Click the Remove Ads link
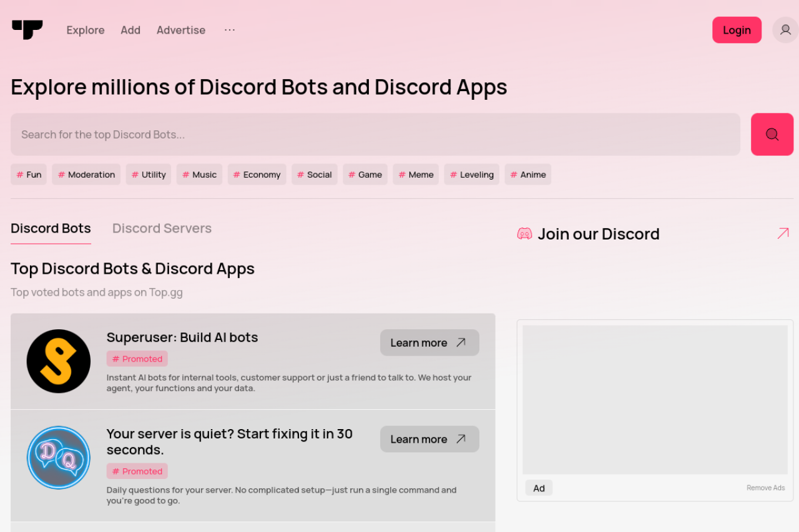799x532 pixels. point(765,488)
